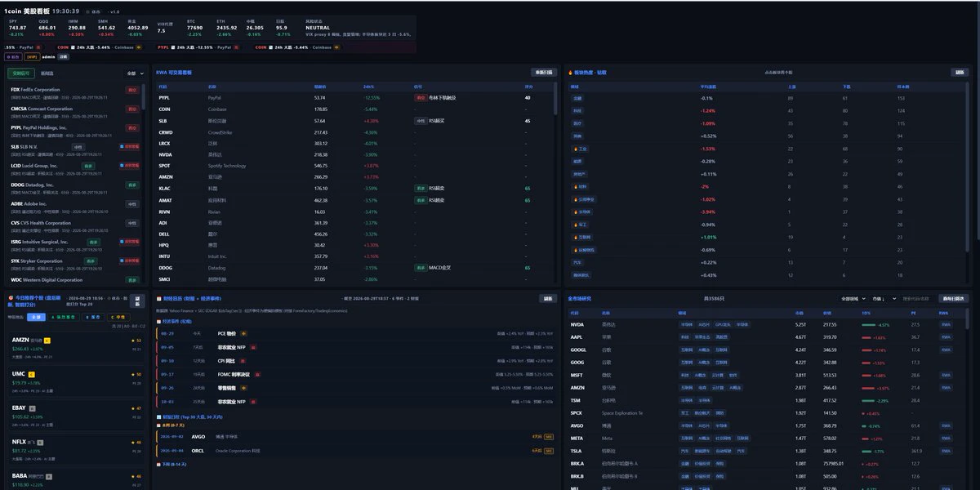Expand the 下周 (8-14天) group

(x=172, y=464)
